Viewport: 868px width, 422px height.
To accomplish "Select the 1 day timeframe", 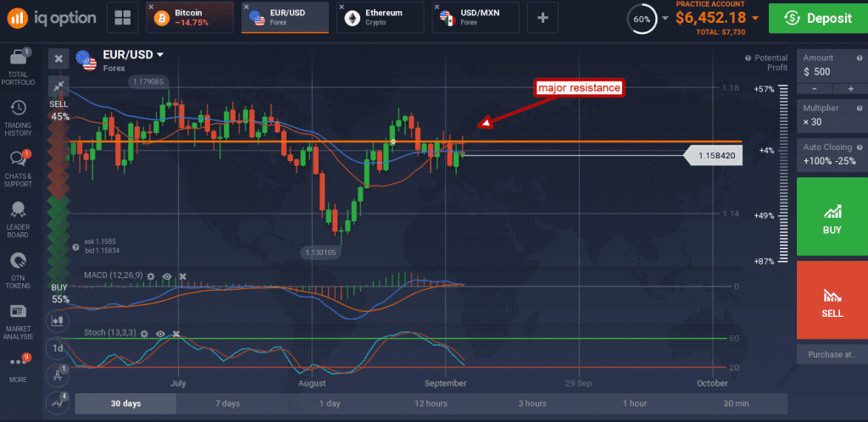I will point(330,403).
